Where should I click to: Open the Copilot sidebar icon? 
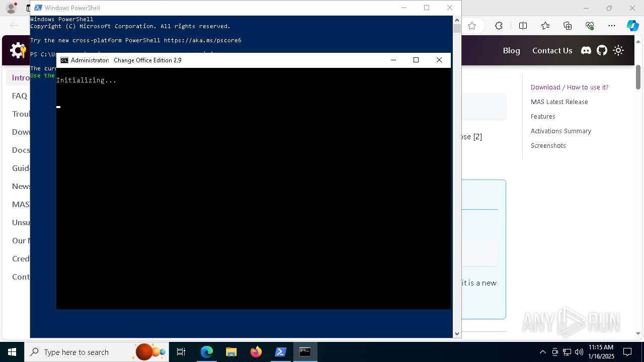(x=632, y=26)
